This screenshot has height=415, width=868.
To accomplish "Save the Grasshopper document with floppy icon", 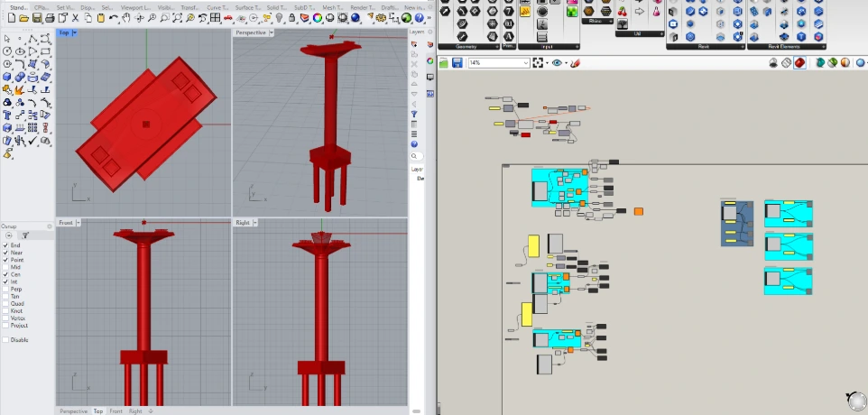I will click(x=457, y=63).
